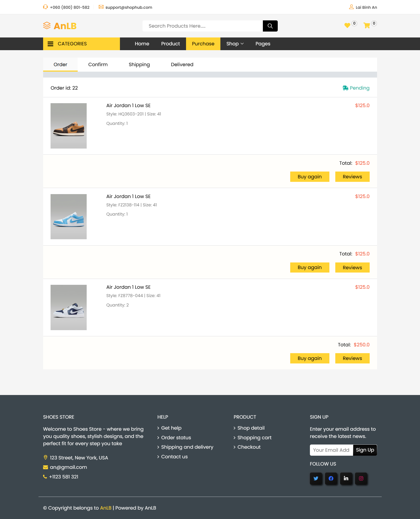Open the Pages menu item
The height and width of the screenshot is (519, 420).
point(263,44)
